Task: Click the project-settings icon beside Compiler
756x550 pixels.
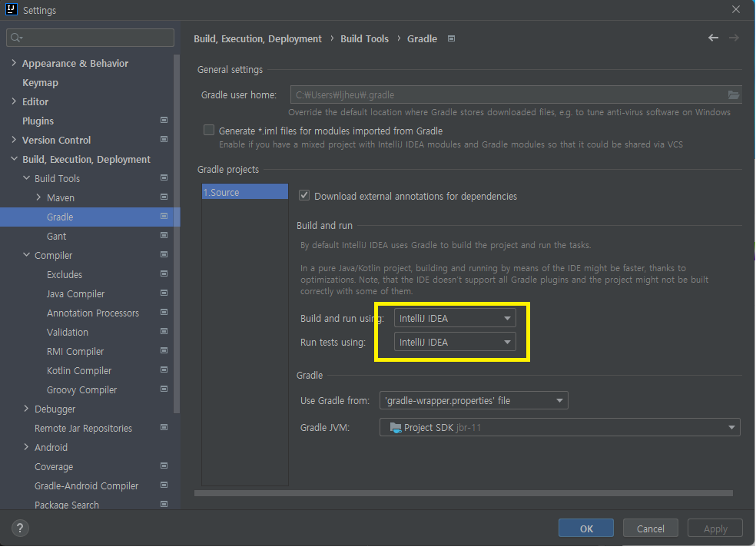Action: click(164, 254)
